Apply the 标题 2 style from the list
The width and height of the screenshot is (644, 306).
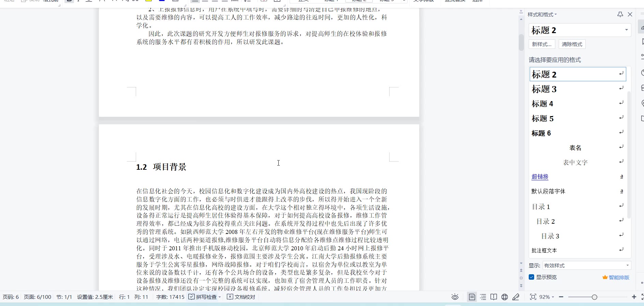coord(577,74)
